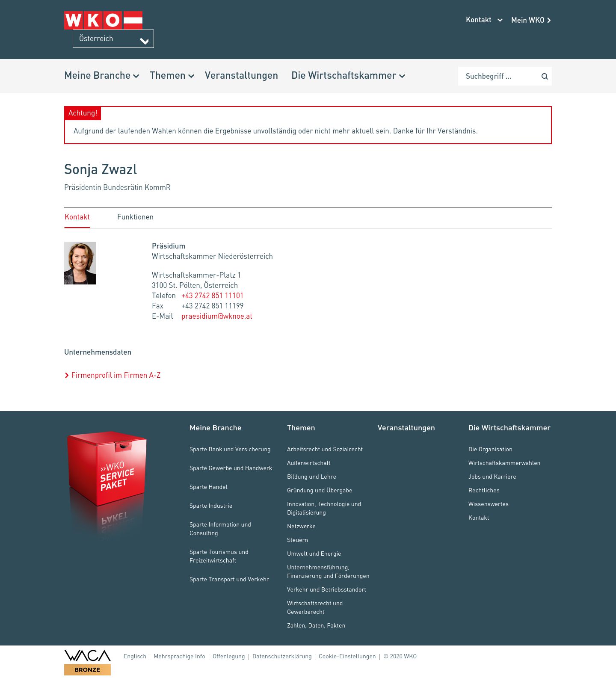
Task: Open the Rechtliches footer link
Action: coord(484,490)
